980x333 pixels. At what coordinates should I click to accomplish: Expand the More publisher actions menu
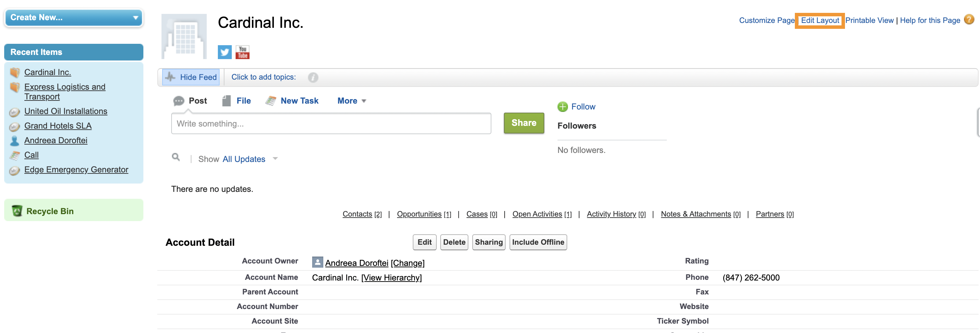pyautogui.click(x=351, y=101)
